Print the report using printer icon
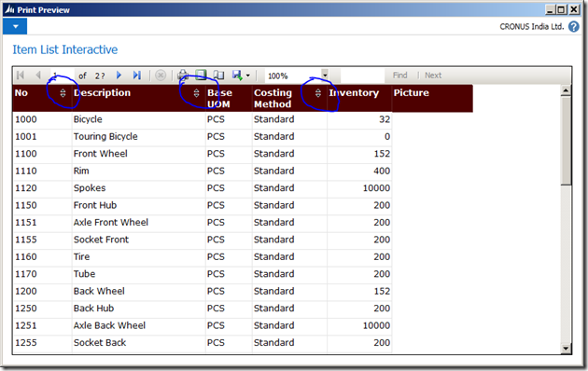The width and height of the screenshot is (588, 371). (183, 76)
